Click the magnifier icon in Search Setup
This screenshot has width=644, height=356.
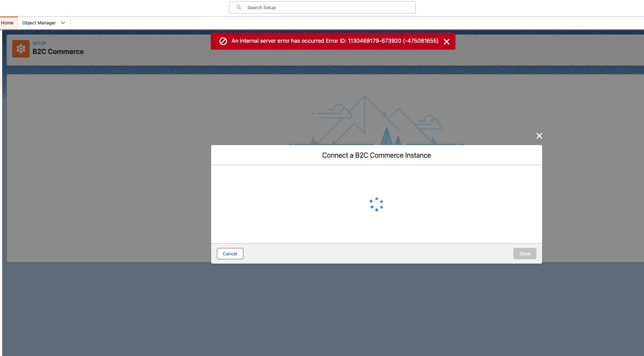239,7
